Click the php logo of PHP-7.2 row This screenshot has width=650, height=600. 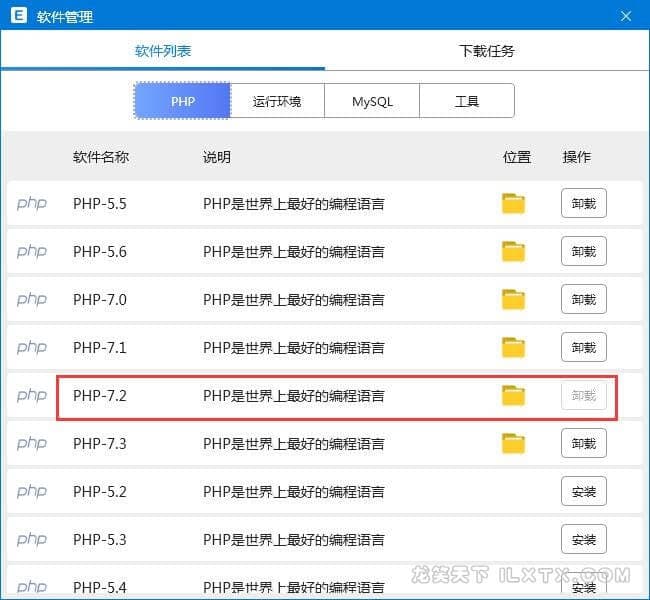(x=32, y=396)
